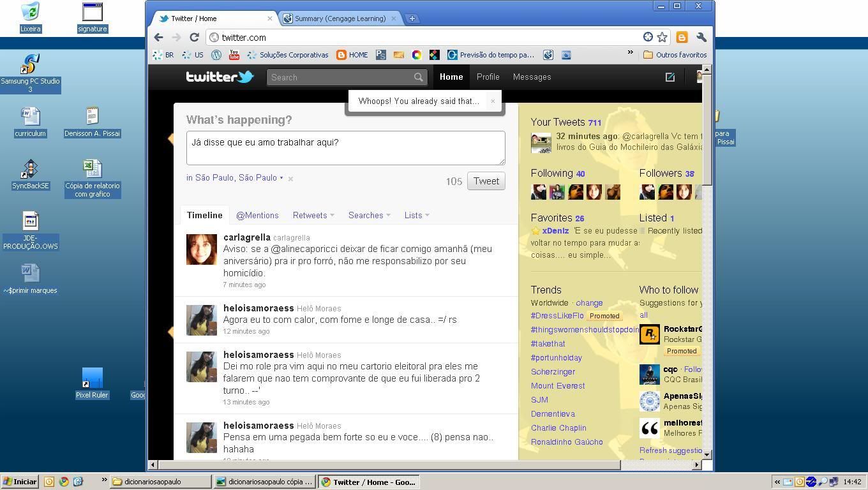Open a new browser tab

pos(412,19)
